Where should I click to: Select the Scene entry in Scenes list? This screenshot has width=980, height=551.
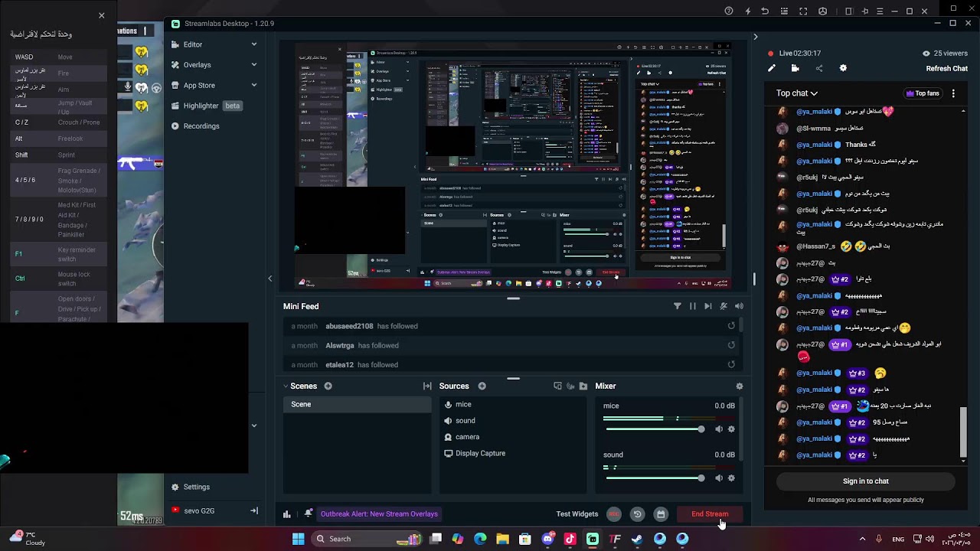click(357, 405)
